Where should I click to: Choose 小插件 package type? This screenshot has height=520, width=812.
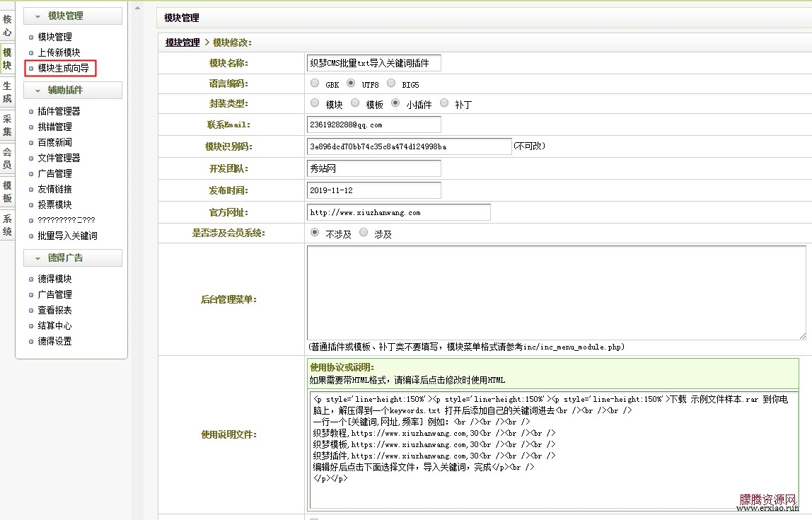tap(395, 103)
